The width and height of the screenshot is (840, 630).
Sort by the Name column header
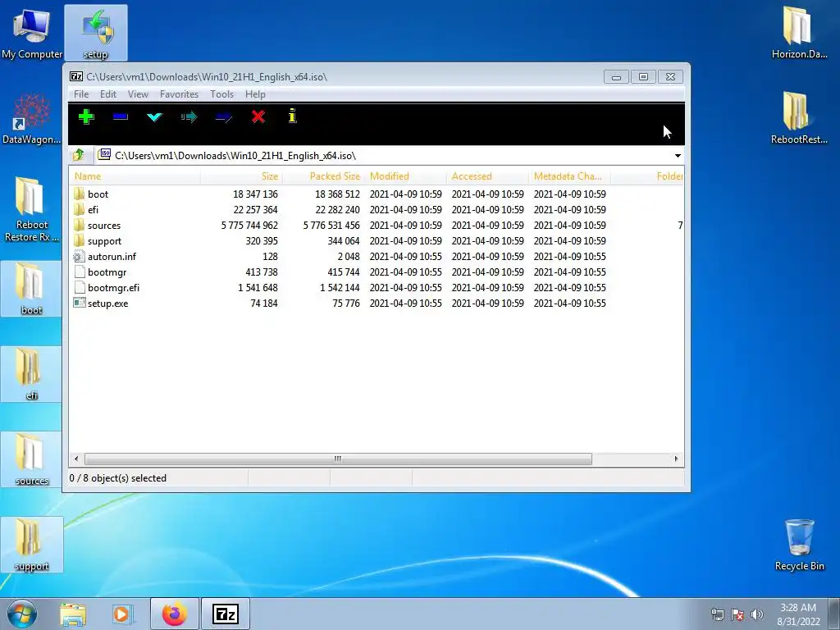(x=135, y=176)
